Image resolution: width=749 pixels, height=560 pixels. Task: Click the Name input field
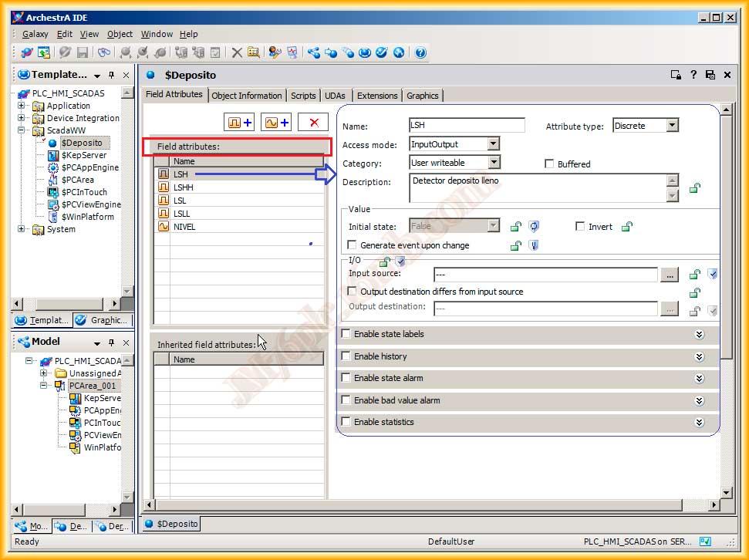pyautogui.click(x=466, y=125)
